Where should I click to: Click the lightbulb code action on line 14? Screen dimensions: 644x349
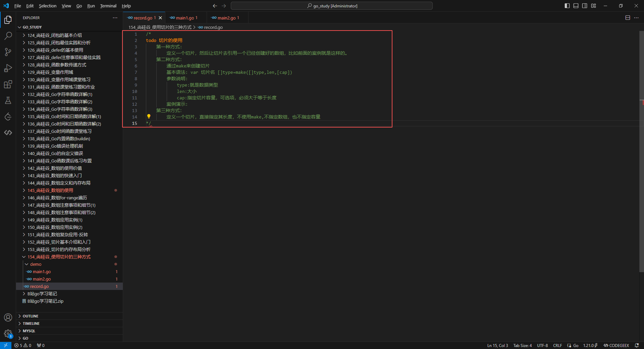tap(149, 116)
